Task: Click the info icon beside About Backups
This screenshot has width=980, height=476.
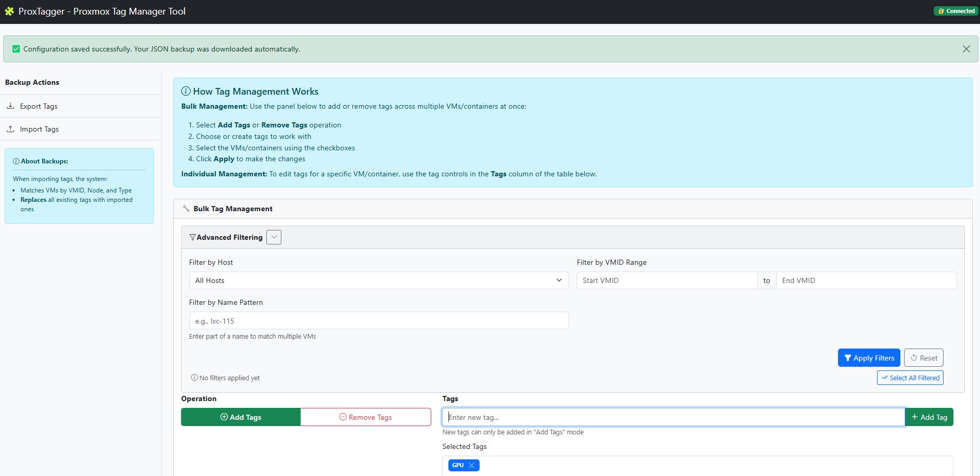Action: (x=16, y=161)
